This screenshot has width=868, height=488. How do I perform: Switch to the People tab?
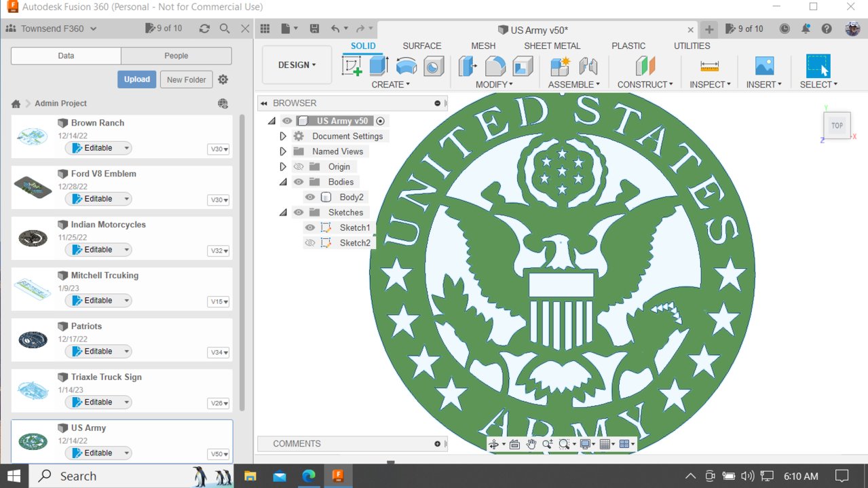176,56
